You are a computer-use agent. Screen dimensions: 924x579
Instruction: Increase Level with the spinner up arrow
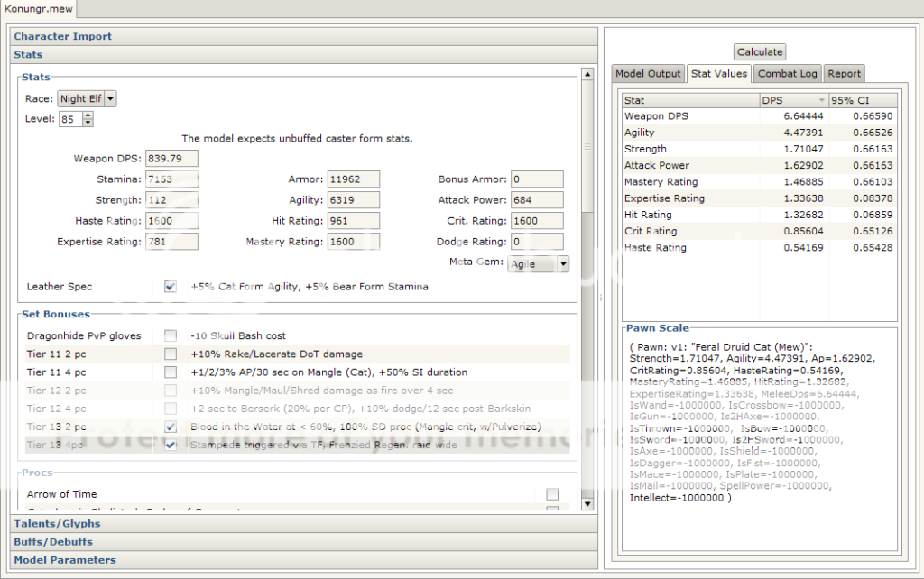point(88,115)
